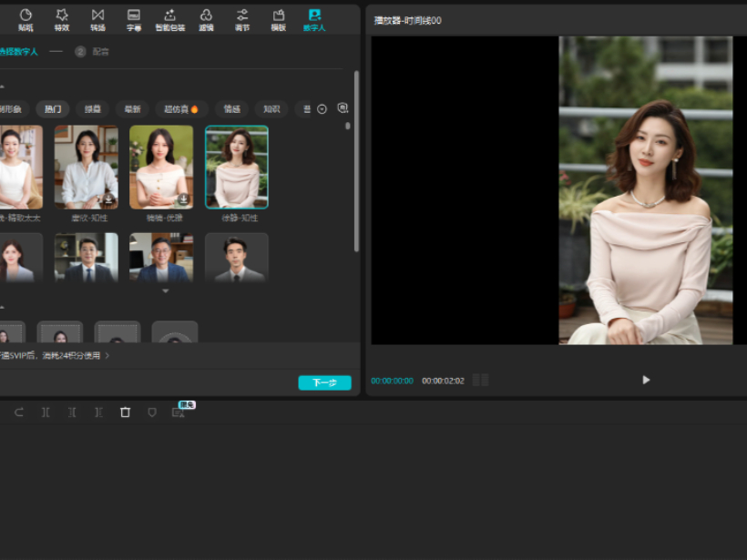Viewport: 747px width, 560px height.
Task: Open the 滤镜 (Filters) panel
Action: tap(206, 19)
